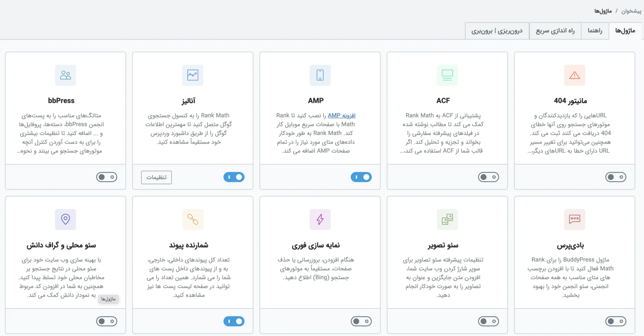Image resolution: width=644 pixels, height=336 pixels.
Task: Enable the مانیتور 404 module toggle
Action: click(x=616, y=177)
